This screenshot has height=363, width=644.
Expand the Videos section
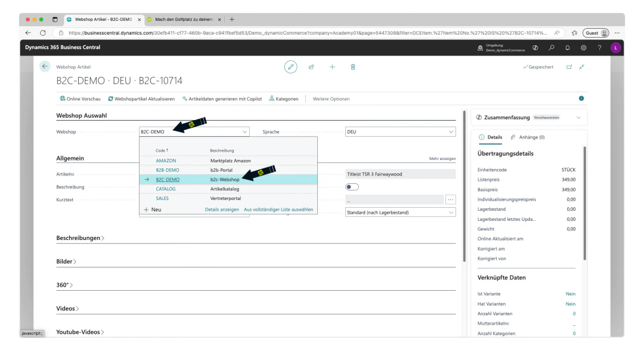(67, 308)
